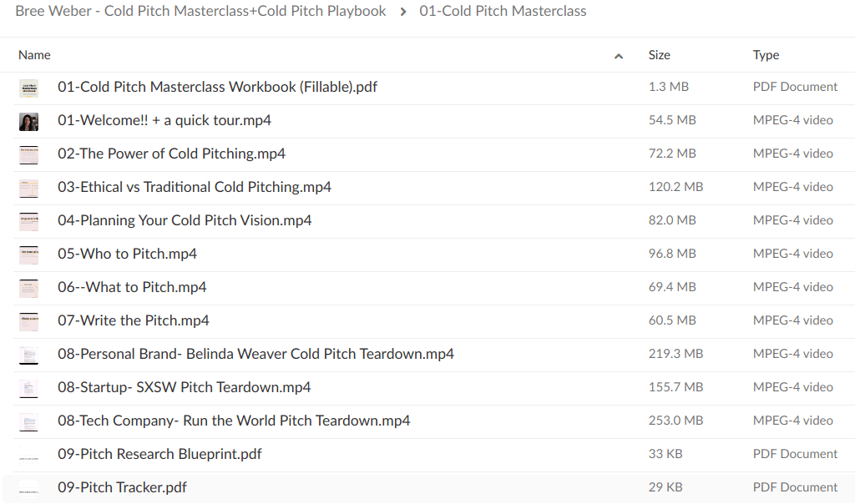855x504 pixels.
Task: Sort files by the Type column header
Action: point(766,55)
